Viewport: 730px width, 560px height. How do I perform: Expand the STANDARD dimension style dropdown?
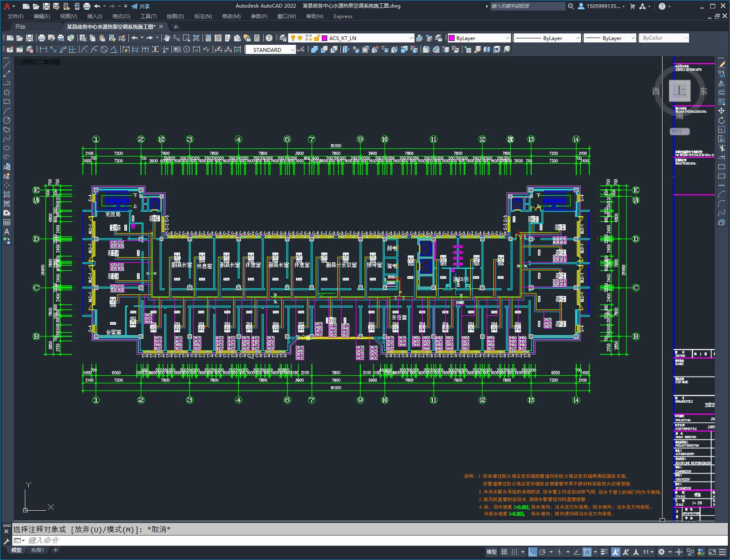click(x=293, y=50)
